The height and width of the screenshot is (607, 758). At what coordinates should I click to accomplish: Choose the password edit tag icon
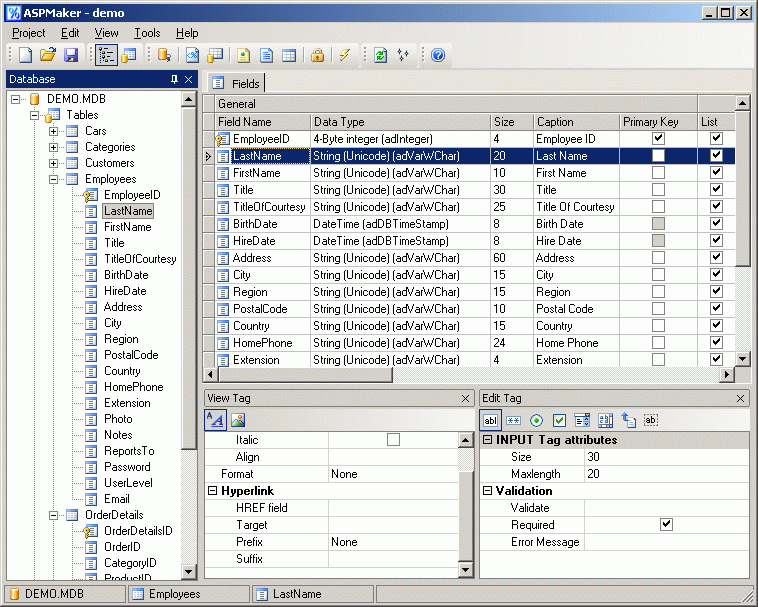click(513, 420)
